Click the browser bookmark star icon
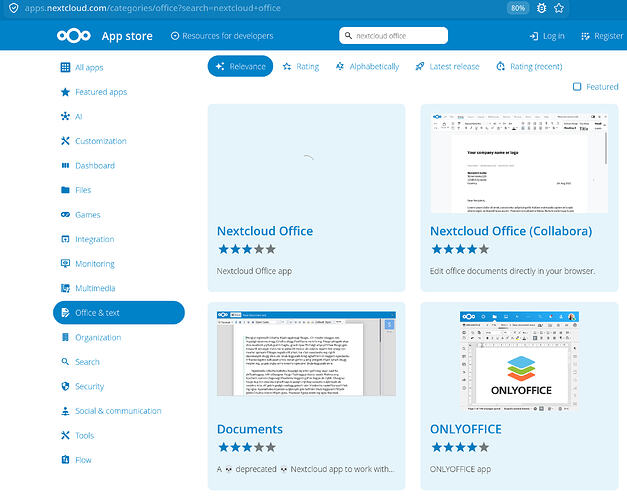Image resolution: width=627 pixels, height=500 pixels. pyautogui.click(x=559, y=8)
